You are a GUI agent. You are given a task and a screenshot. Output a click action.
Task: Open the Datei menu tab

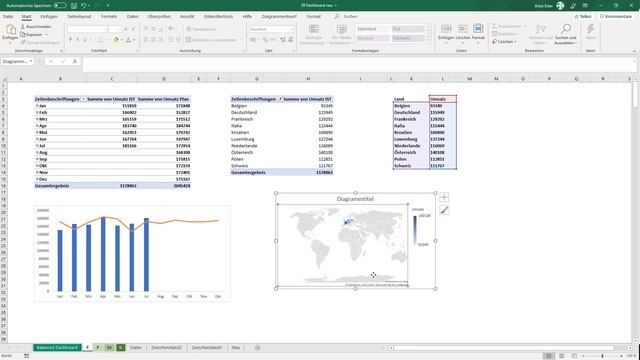[8, 16]
